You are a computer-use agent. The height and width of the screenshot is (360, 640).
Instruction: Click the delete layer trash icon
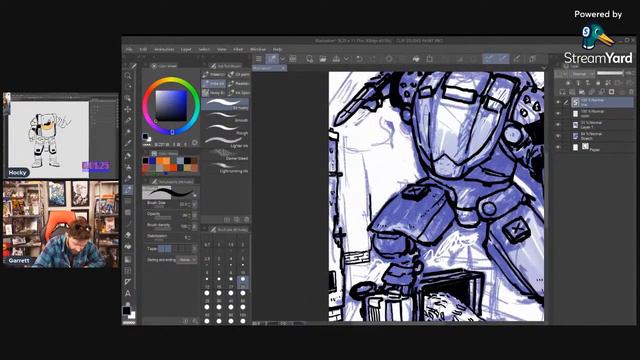pos(631,92)
